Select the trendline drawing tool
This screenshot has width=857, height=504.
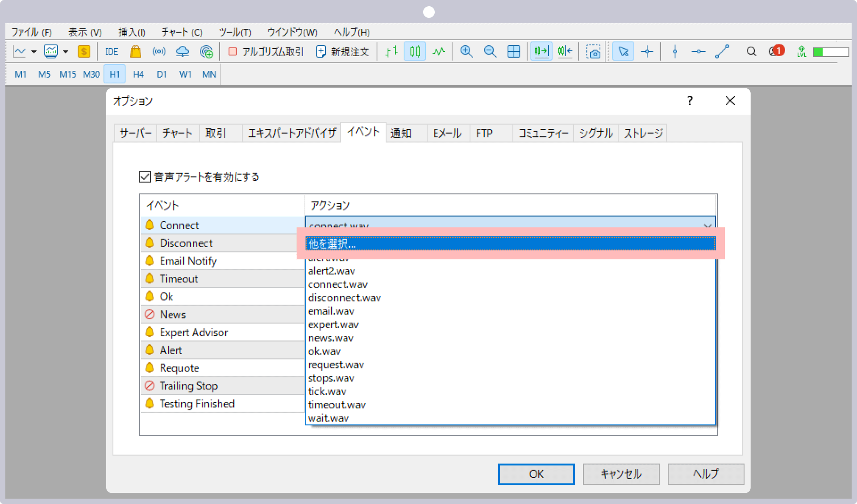pos(722,52)
